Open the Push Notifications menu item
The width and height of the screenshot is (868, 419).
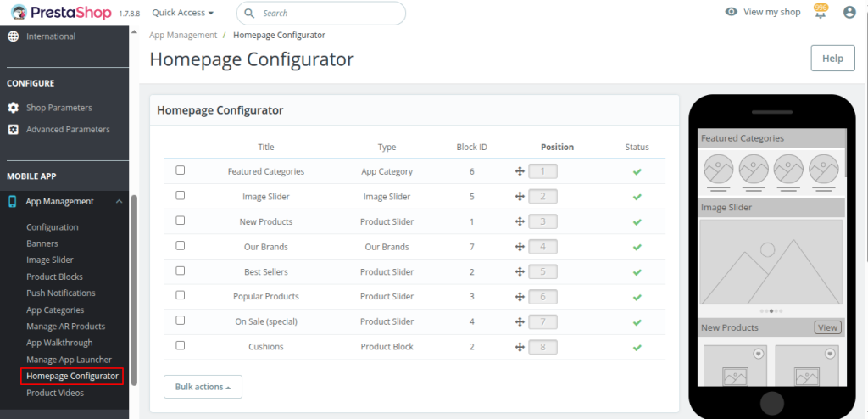click(61, 293)
